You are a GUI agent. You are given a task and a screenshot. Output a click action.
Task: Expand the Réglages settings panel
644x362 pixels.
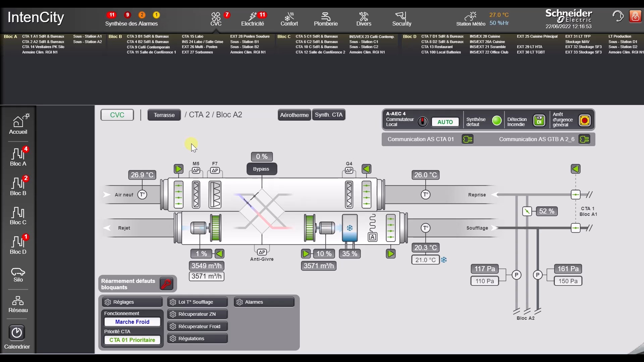[x=132, y=302]
